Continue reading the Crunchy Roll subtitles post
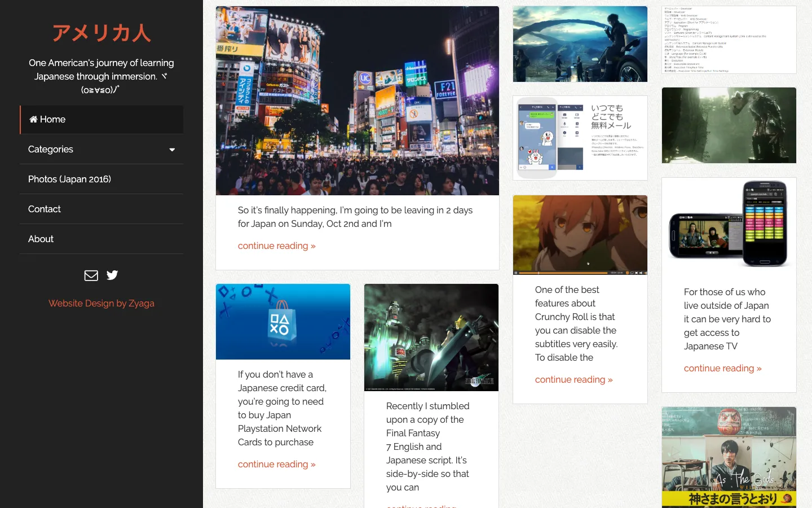This screenshot has width=812, height=508. click(574, 379)
